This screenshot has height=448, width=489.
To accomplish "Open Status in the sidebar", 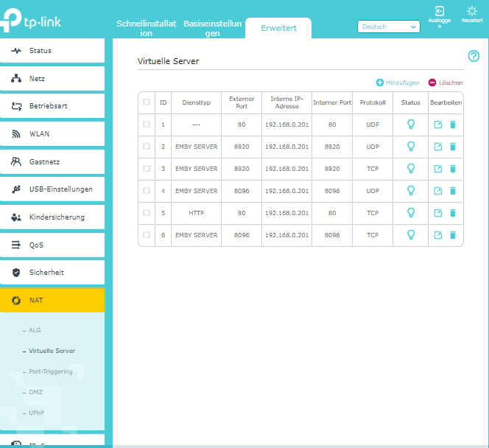I will (52, 51).
